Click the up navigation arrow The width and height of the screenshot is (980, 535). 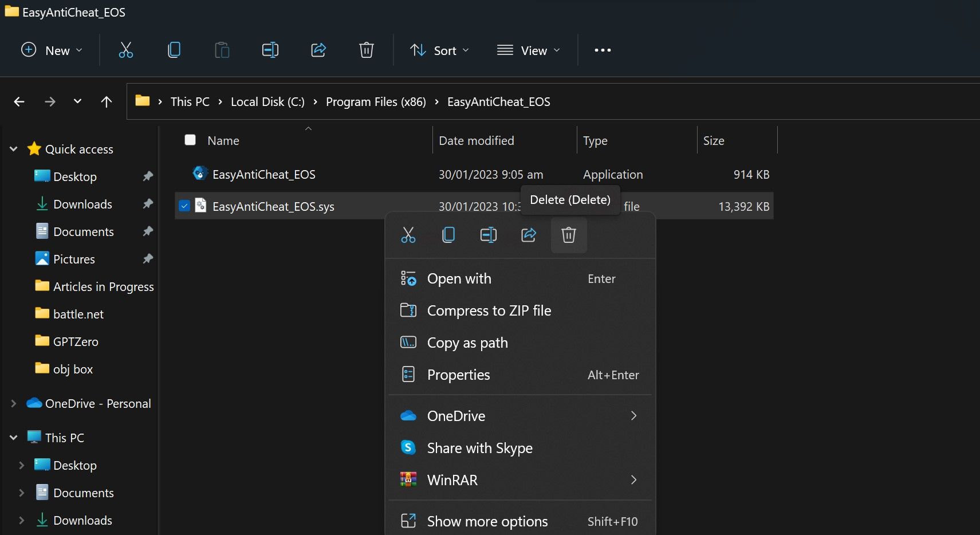pyautogui.click(x=107, y=101)
